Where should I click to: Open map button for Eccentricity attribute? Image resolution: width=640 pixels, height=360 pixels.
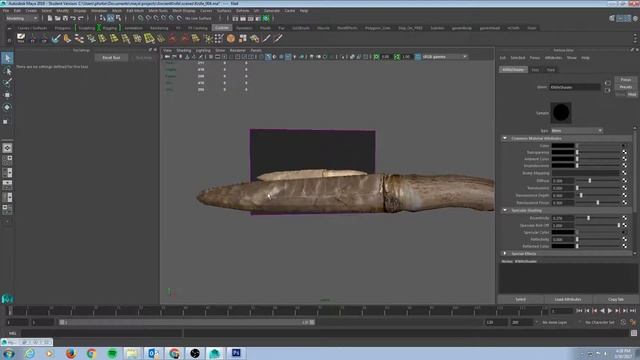pyautogui.click(x=624, y=218)
